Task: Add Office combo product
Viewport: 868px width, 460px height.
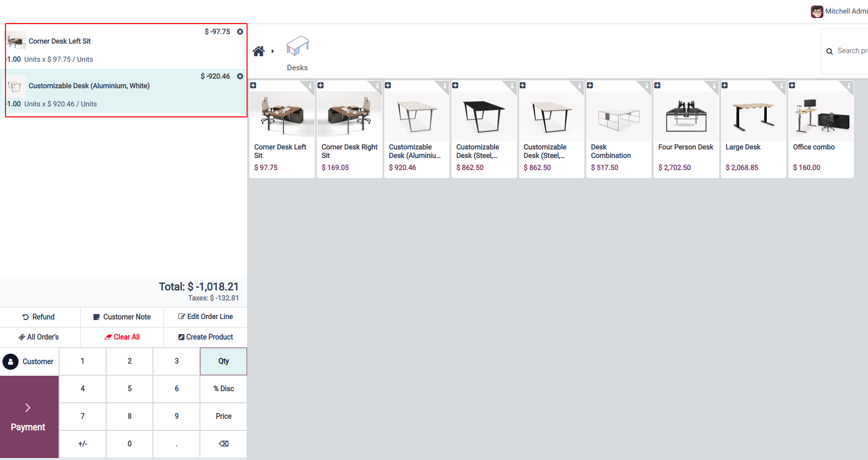Action: [821, 129]
